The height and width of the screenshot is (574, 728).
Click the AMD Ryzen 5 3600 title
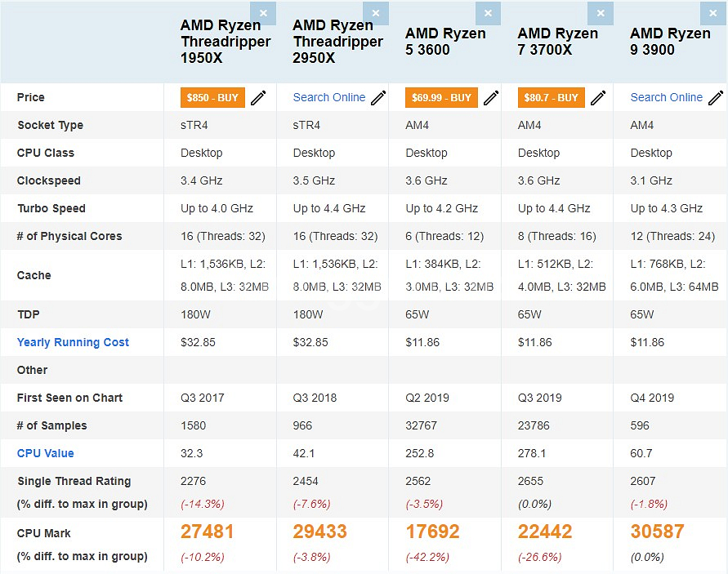click(x=445, y=42)
